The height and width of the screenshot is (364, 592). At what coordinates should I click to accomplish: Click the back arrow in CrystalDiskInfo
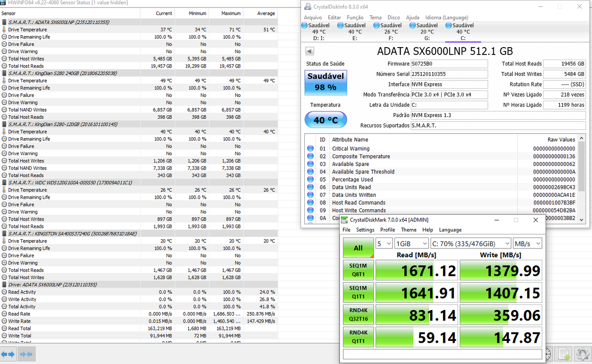point(310,51)
